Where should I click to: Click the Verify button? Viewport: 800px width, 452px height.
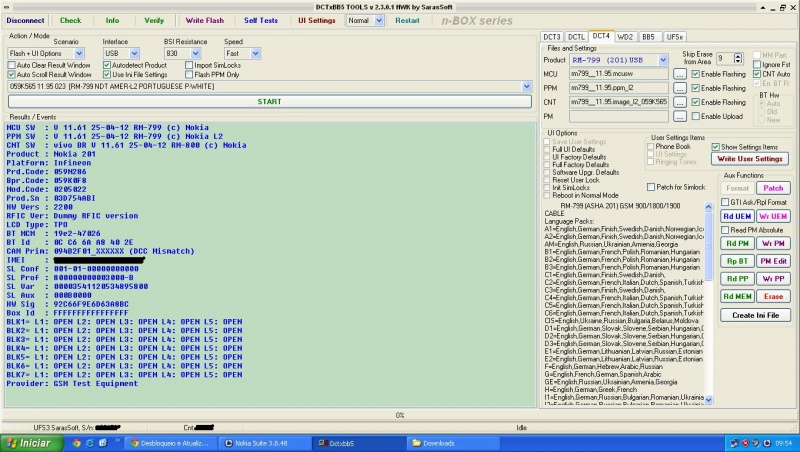coord(154,20)
